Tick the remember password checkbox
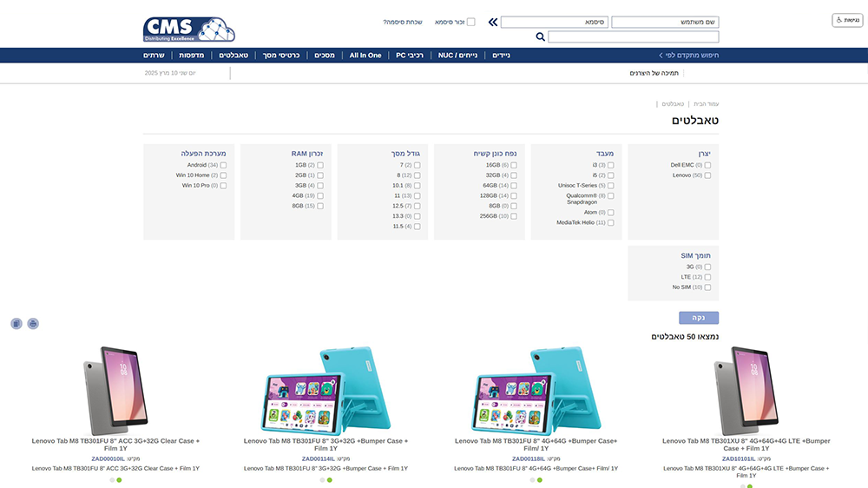868x488 pixels. pos(471,22)
